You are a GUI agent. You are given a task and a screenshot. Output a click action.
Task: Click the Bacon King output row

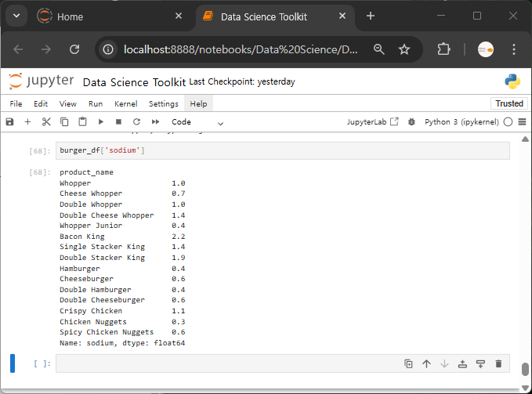122,237
